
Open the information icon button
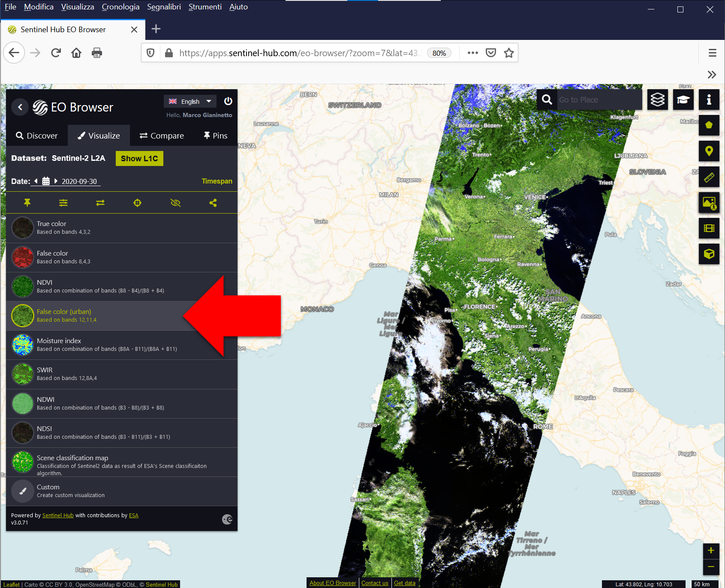tap(709, 100)
